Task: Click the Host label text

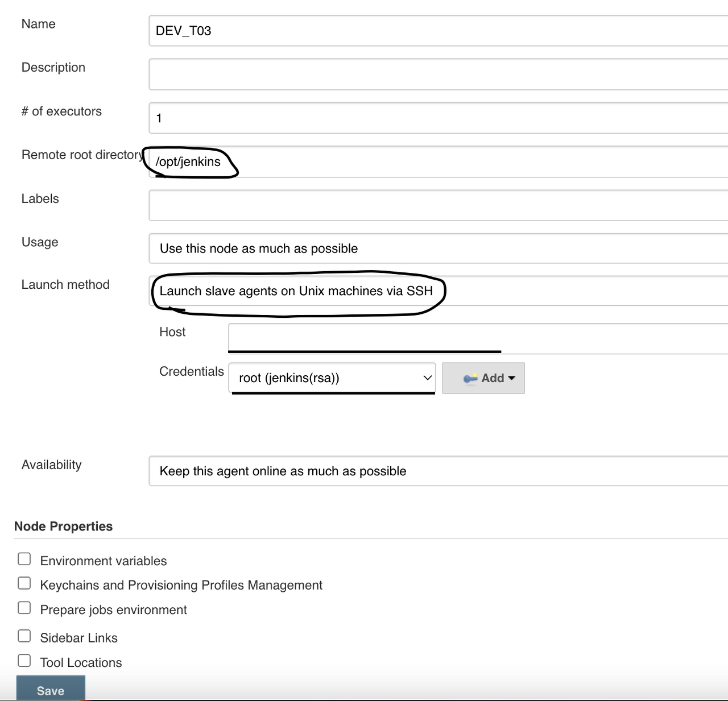Action: [172, 332]
